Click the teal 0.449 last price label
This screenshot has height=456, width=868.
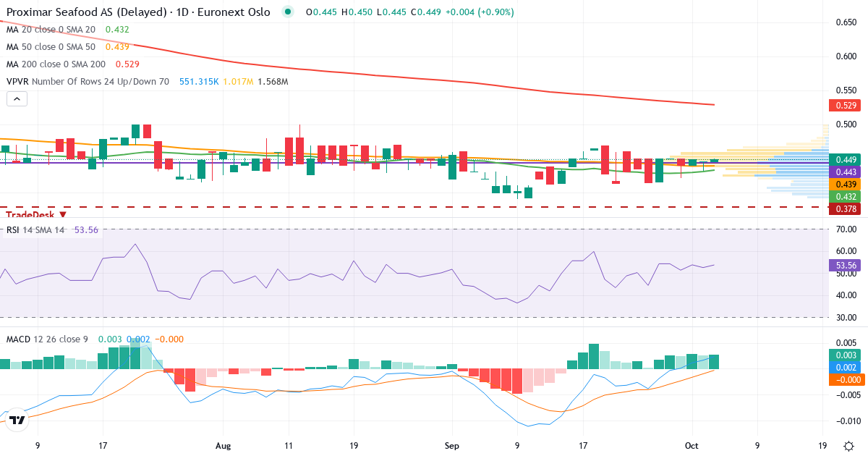coord(845,160)
